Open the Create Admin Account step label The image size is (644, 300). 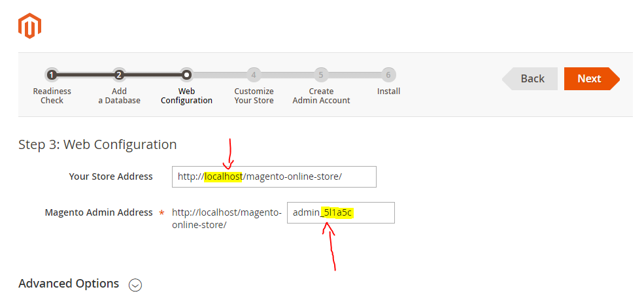[x=321, y=96]
